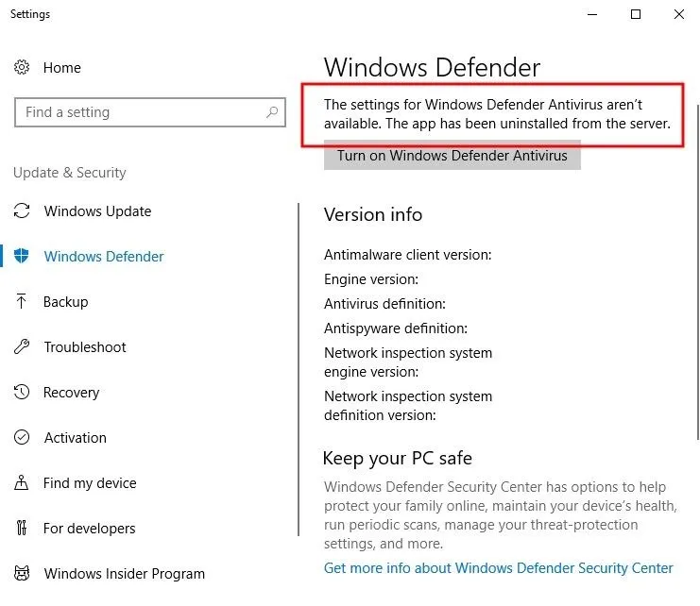Click Engine version label
This screenshot has height=606, width=700.
coord(371,279)
